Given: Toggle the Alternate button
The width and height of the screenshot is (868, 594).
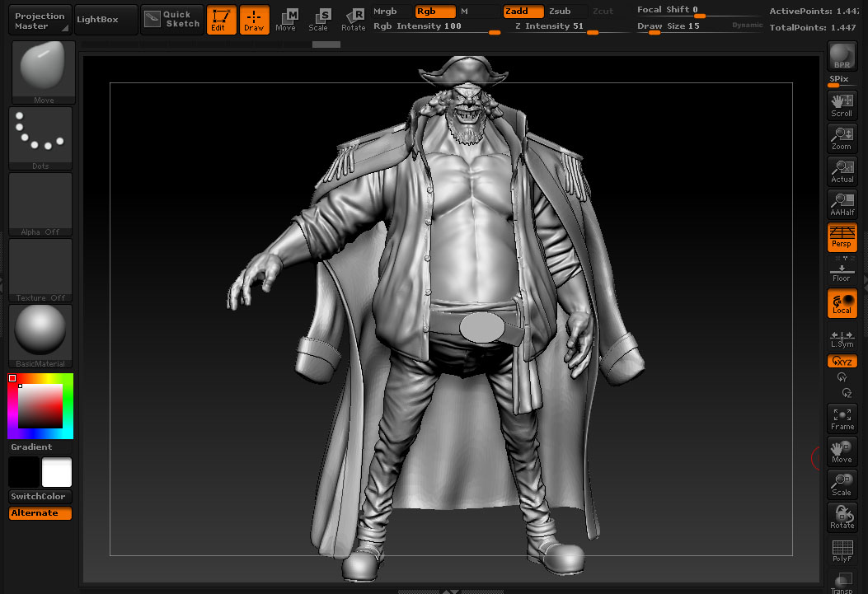Looking at the screenshot, I should coord(40,512).
